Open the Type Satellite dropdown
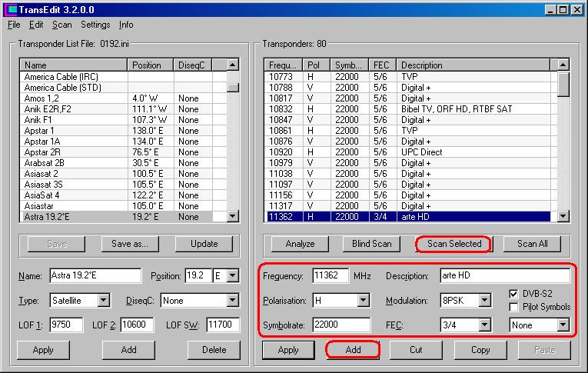 coord(103,301)
